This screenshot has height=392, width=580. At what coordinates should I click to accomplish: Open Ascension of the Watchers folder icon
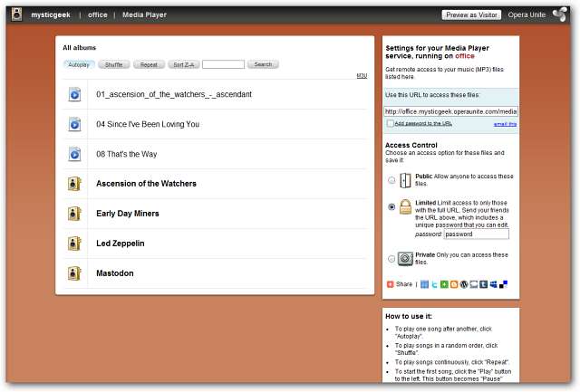[74, 184]
